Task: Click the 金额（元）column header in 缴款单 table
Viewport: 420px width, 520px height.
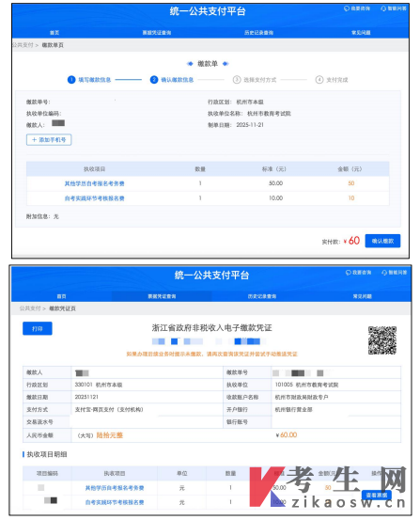Action: (350, 169)
